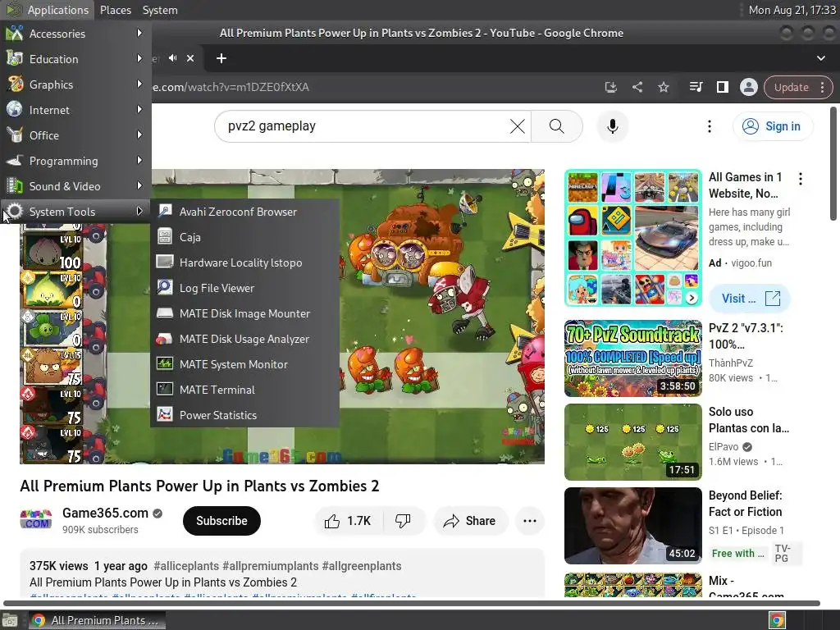Launch Caja file manager
This screenshot has width=840, height=630.
[244, 237]
